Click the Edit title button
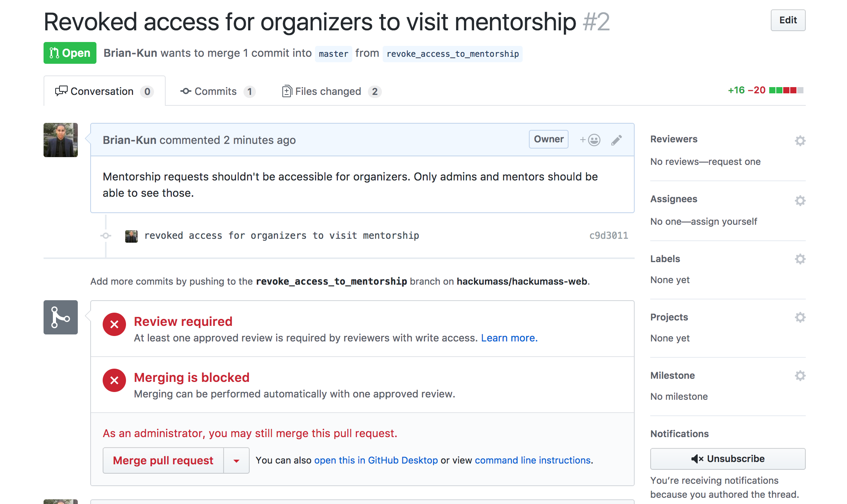The image size is (847, 504). 788,20
